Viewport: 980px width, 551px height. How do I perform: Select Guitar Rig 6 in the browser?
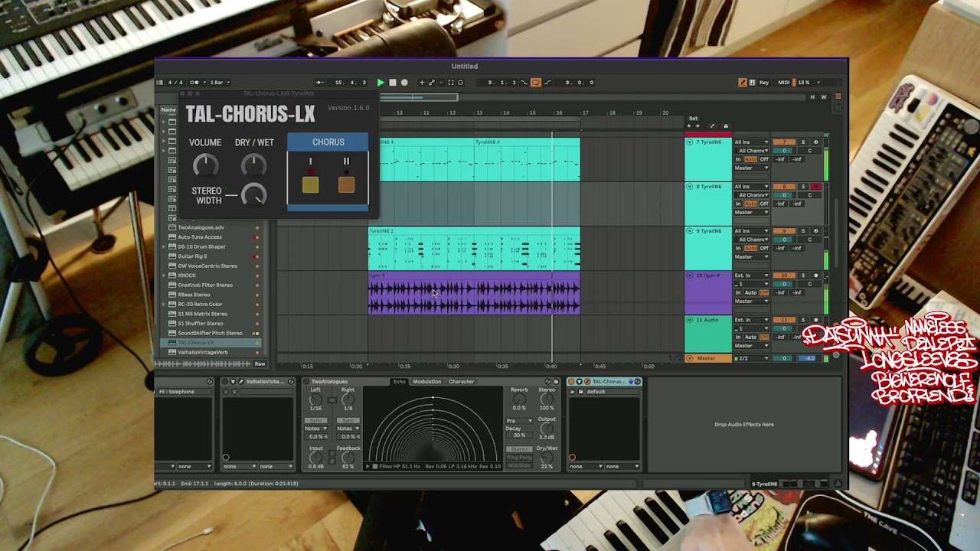click(192, 256)
